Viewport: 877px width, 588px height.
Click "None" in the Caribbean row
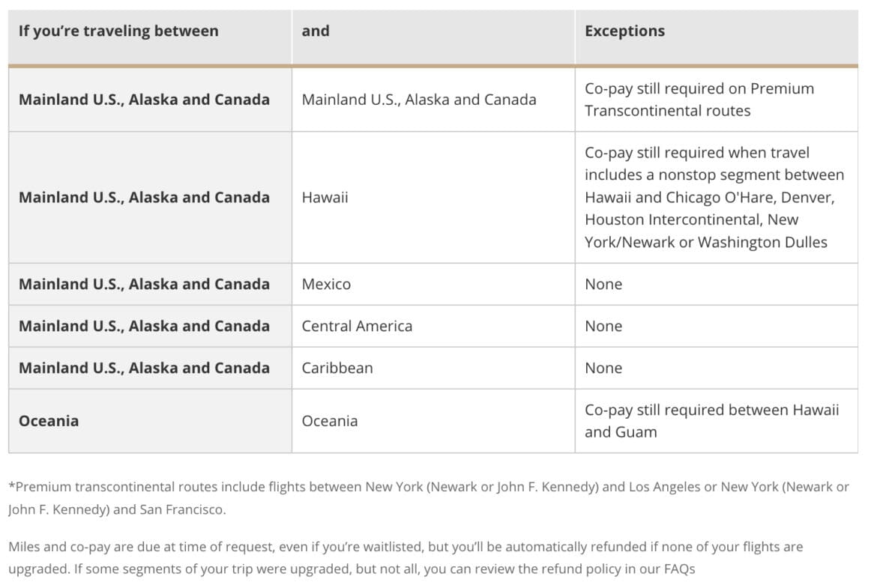(603, 369)
